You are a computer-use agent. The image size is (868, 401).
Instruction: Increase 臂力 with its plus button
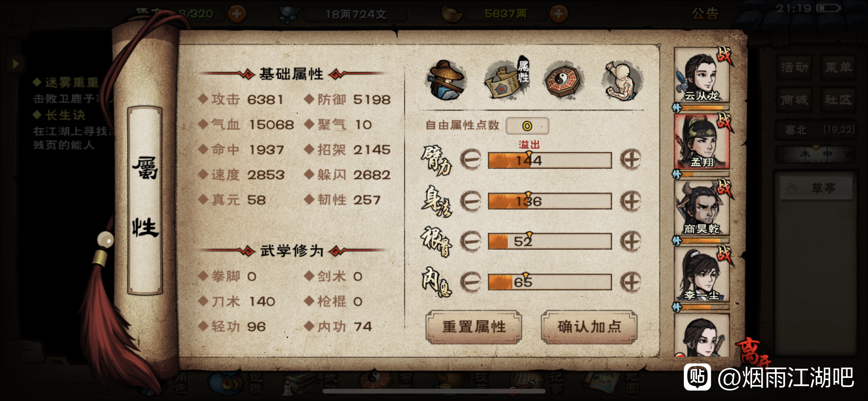pos(630,160)
